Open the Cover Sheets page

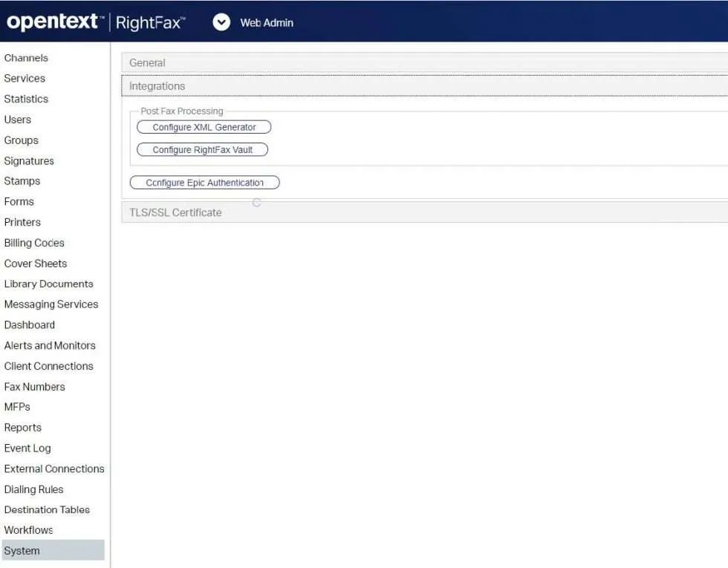(x=36, y=263)
